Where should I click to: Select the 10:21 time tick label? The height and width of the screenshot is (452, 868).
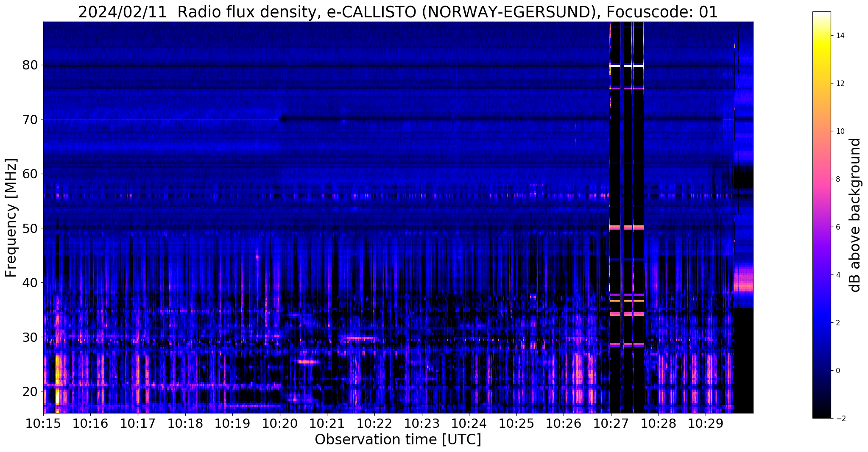(327, 423)
